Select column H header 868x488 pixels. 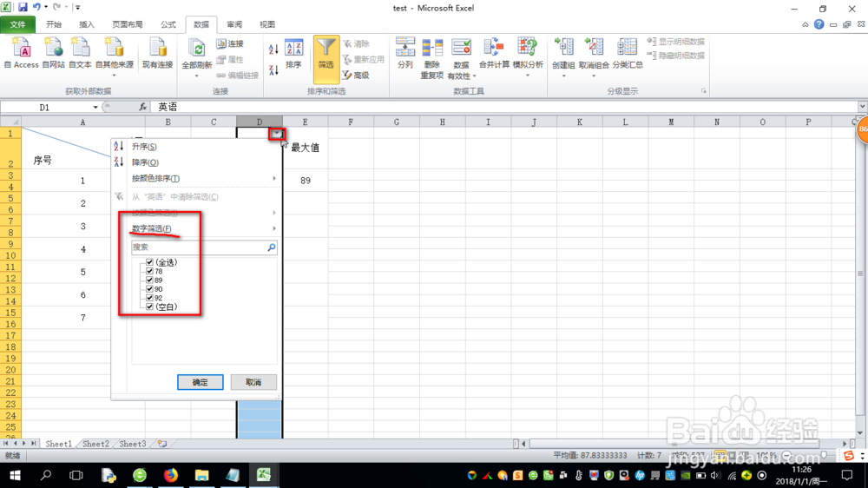pos(443,122)
